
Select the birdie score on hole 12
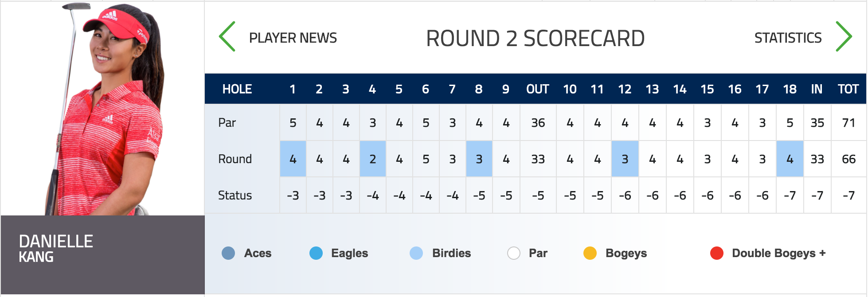coord(625,159)
